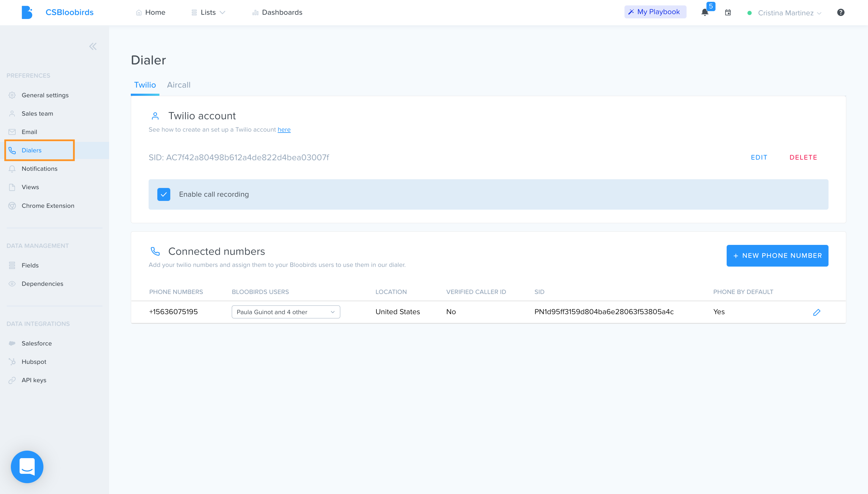Edit phone number with pencil icon
Screen dimensions: 868x494
[817, 312]
